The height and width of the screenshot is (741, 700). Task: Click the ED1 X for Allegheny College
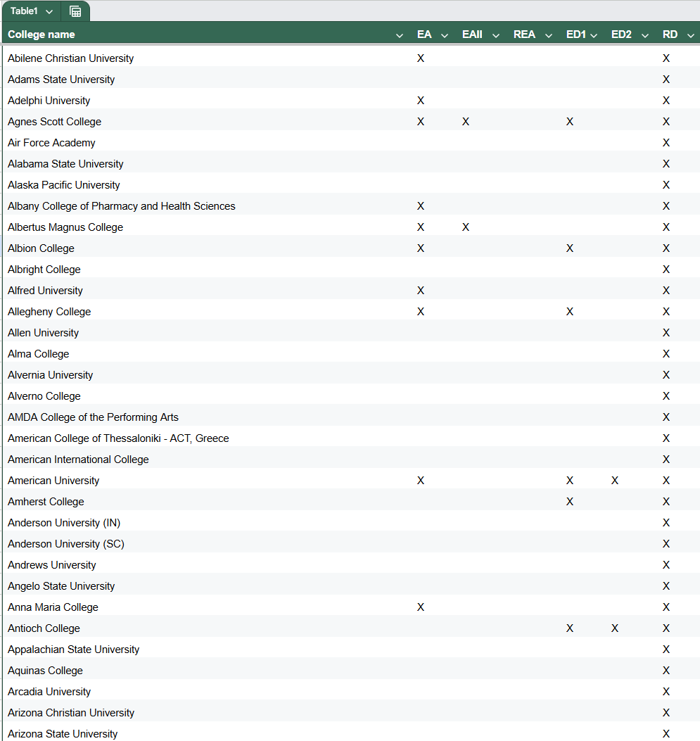tap(570, 312)
